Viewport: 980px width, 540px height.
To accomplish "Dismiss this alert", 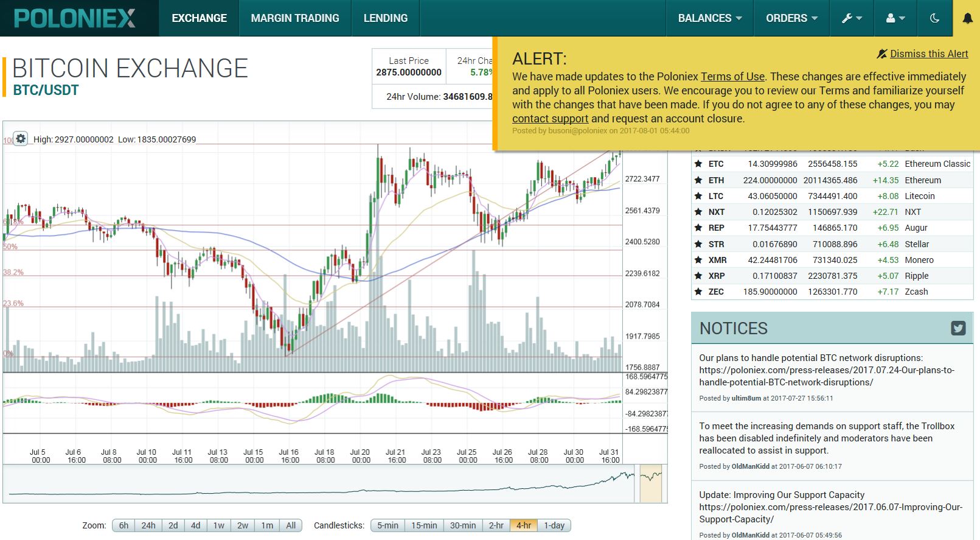I will click(922, 54).
